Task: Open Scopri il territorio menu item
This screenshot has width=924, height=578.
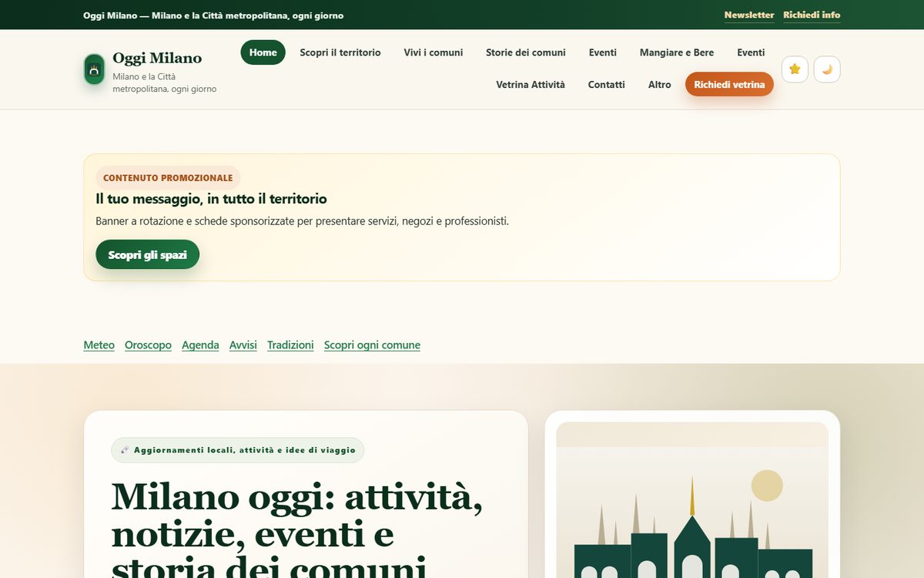Action: coord(340,52)
